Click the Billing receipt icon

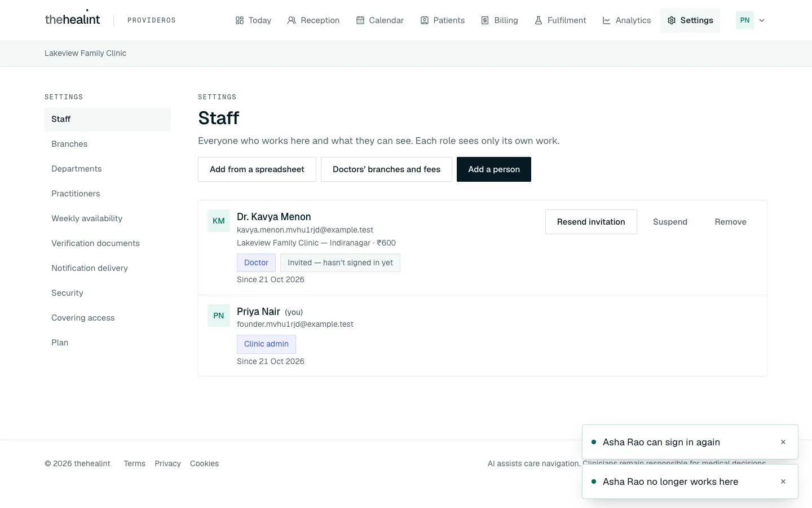485,20
